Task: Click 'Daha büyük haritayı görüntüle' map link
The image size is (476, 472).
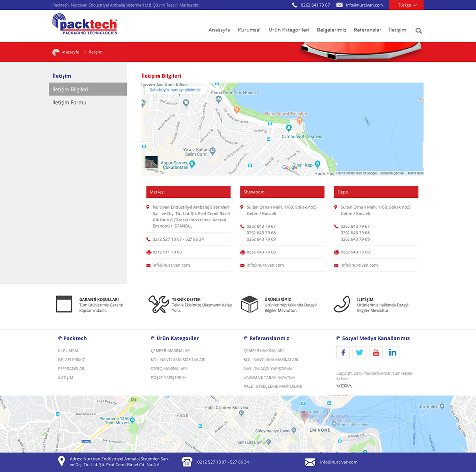Action: [175, 90]
